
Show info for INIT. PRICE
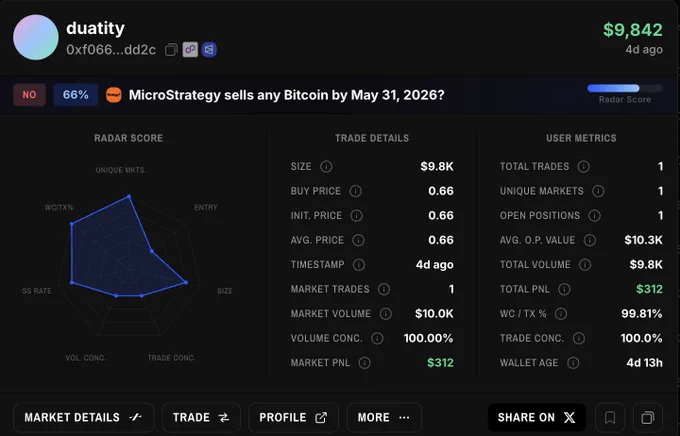(356, 216)
